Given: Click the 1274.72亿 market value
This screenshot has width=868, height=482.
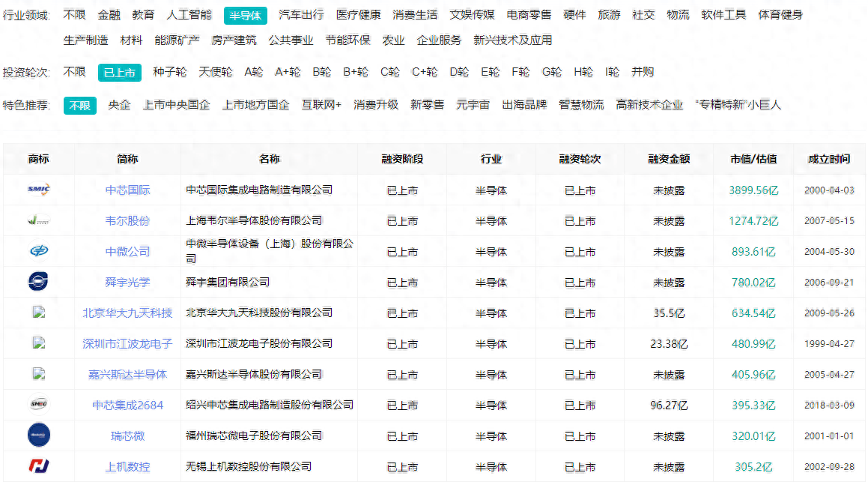Looking at the screenshot, I should (753, 220).
